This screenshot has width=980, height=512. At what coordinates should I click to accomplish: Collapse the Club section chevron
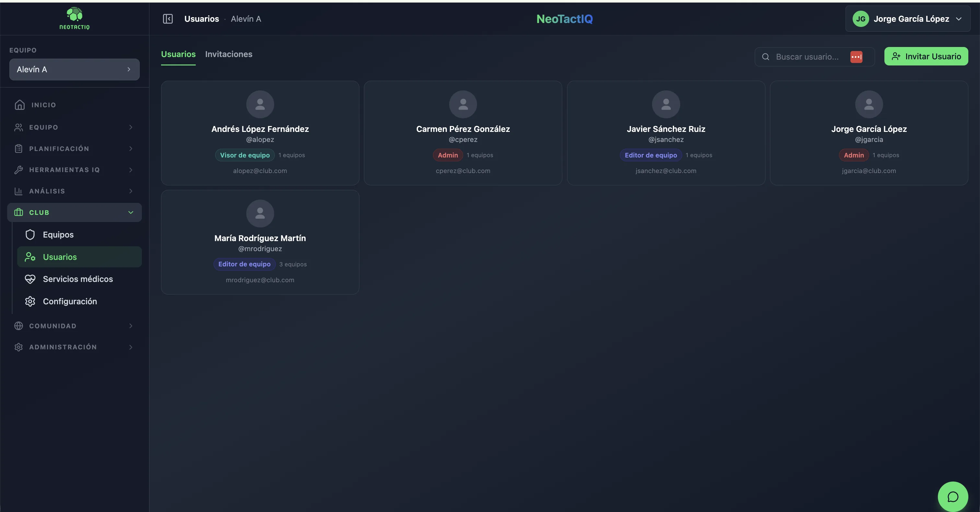click(131, 212)
